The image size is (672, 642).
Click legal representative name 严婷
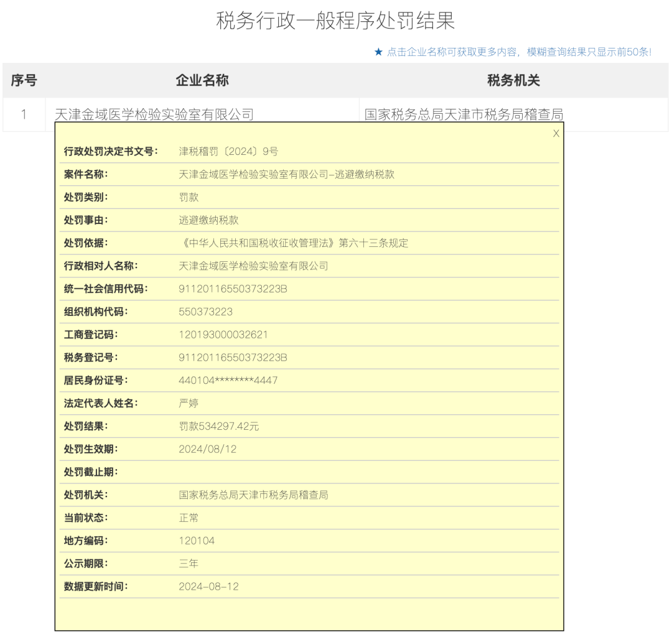(x=189, y=403)
